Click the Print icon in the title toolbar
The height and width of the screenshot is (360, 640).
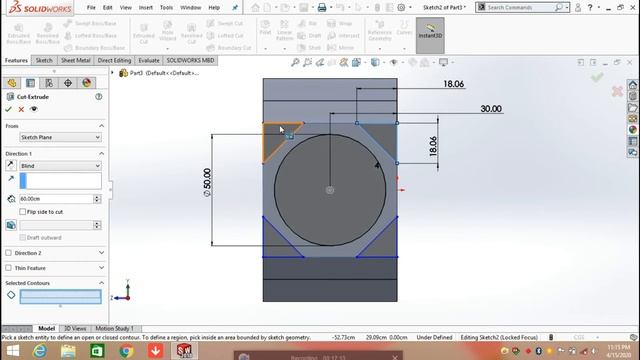pyautogui.click(x=322, y=7)
